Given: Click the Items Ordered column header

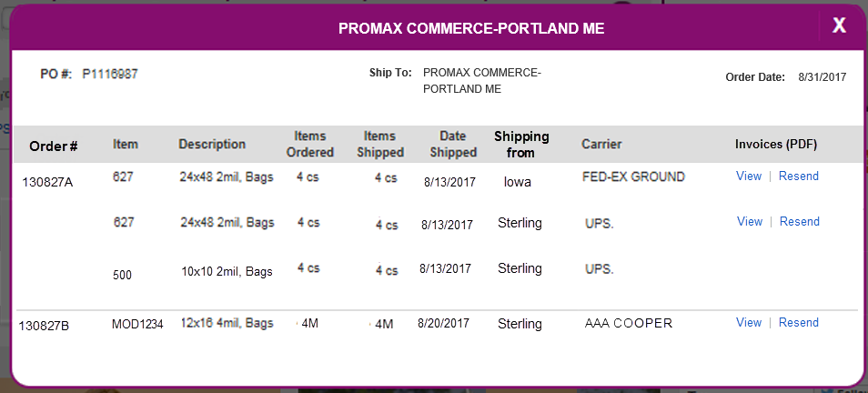Looking at the screenshot, I should click(310, 144).
